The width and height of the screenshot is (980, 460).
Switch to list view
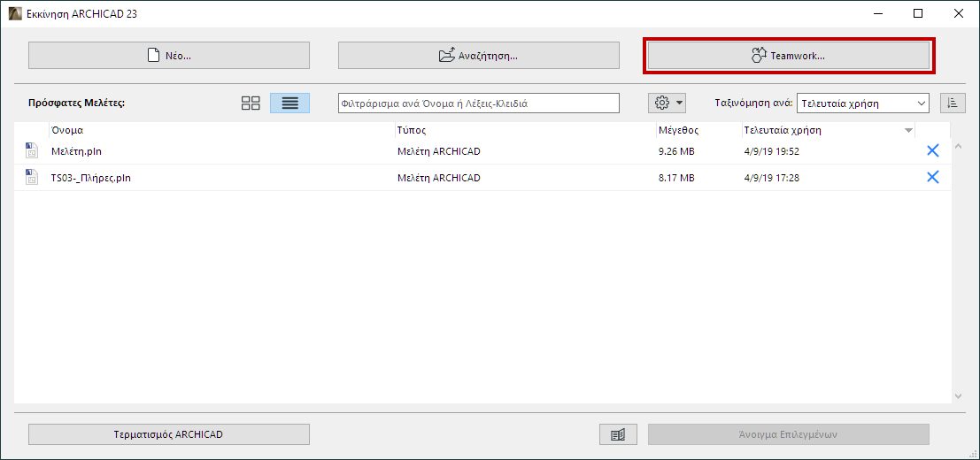(x=289, y=103)
